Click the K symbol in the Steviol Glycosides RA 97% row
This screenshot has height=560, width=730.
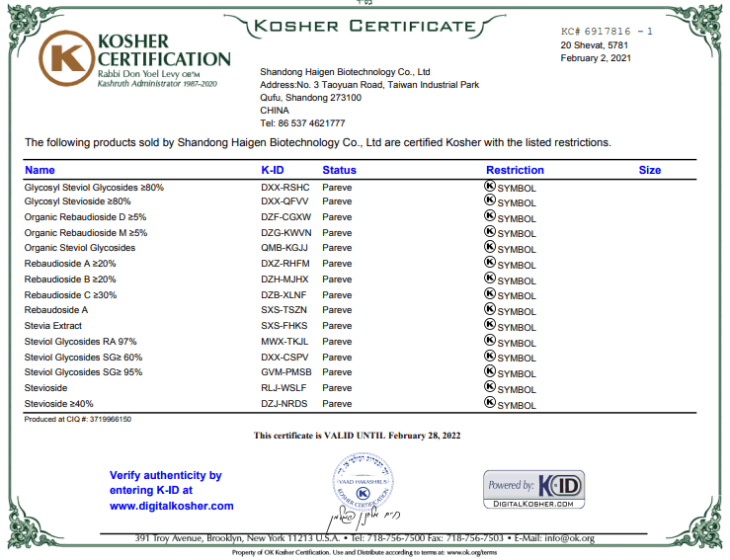tap(490, 341)
